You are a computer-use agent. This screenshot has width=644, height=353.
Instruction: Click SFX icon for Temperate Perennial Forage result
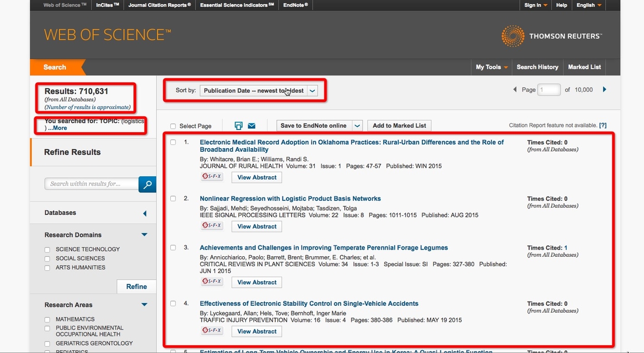pos(212,282)
